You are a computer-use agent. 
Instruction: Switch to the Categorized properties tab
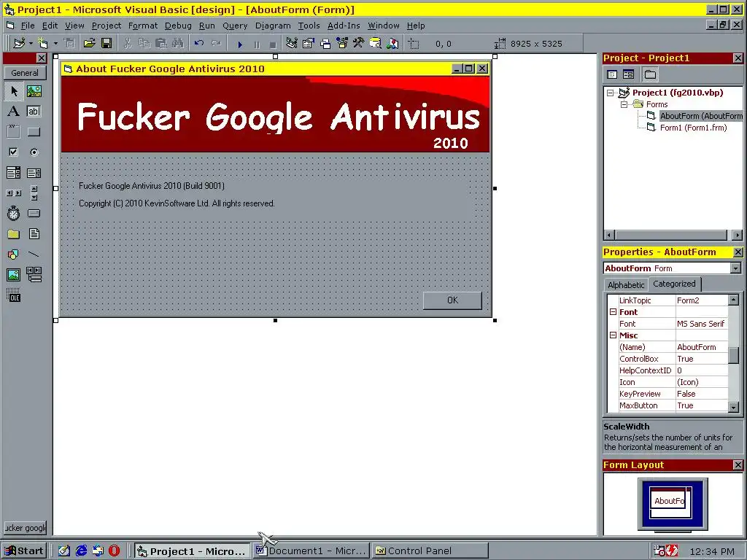[674, 284]
